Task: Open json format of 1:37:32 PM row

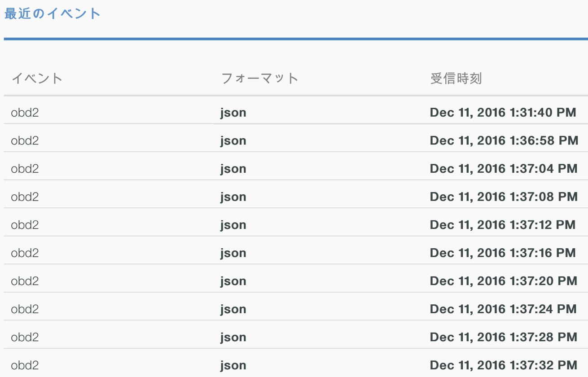Action: (x=233, y=366)
